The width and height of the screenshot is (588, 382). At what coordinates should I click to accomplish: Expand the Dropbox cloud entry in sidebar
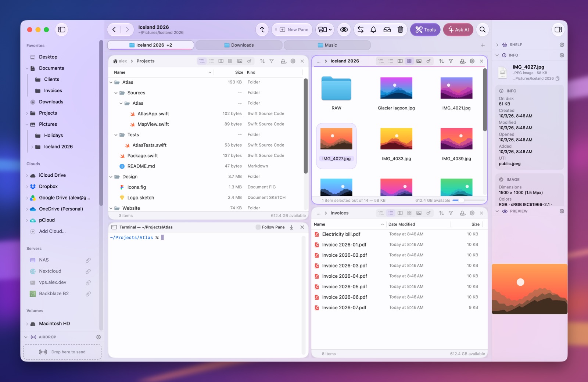(x=27, y=187)
